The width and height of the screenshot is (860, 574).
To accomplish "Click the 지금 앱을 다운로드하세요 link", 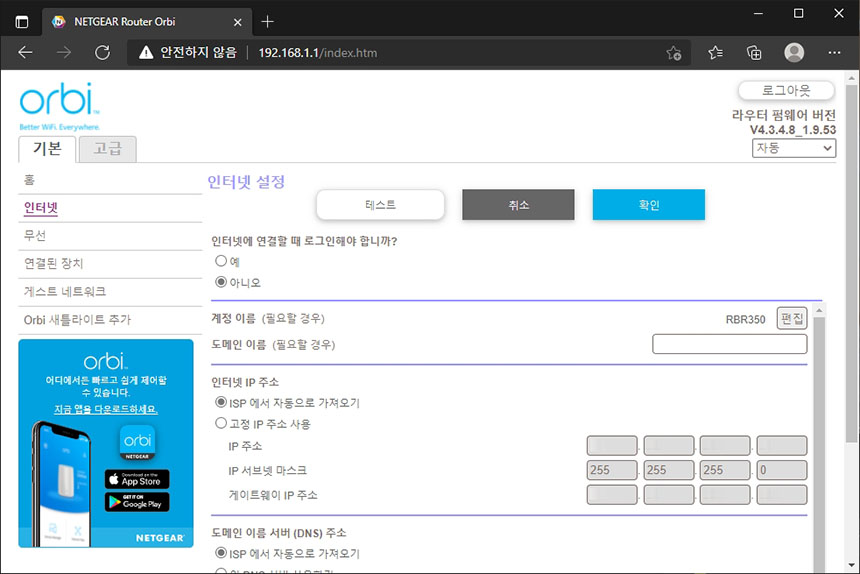I will click(x=106, y=409).
